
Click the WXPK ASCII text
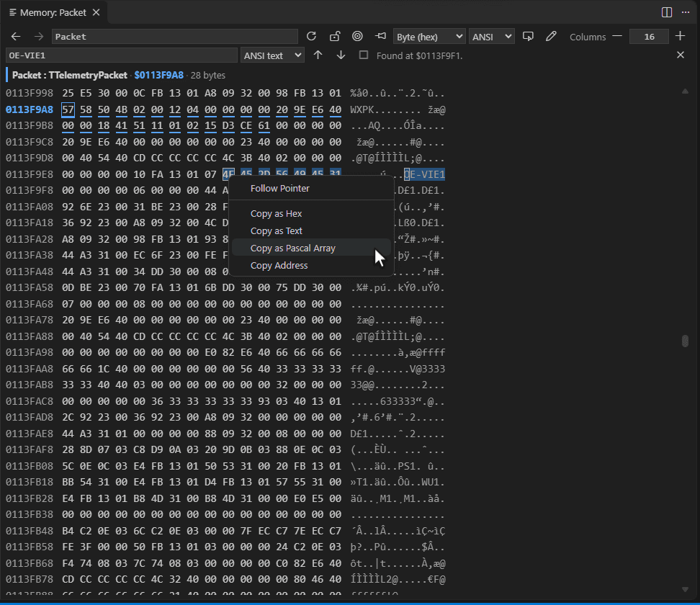(x=362, y=110)
